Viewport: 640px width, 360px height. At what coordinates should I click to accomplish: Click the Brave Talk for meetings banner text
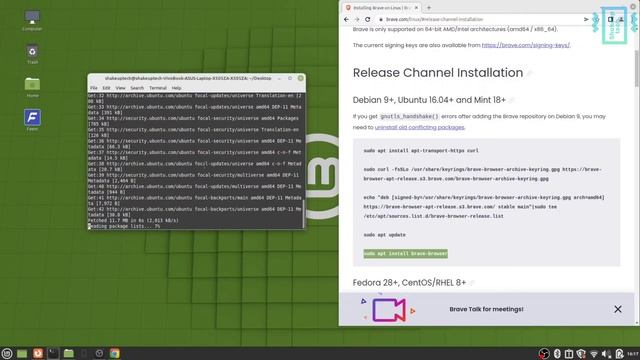point(486,309)
